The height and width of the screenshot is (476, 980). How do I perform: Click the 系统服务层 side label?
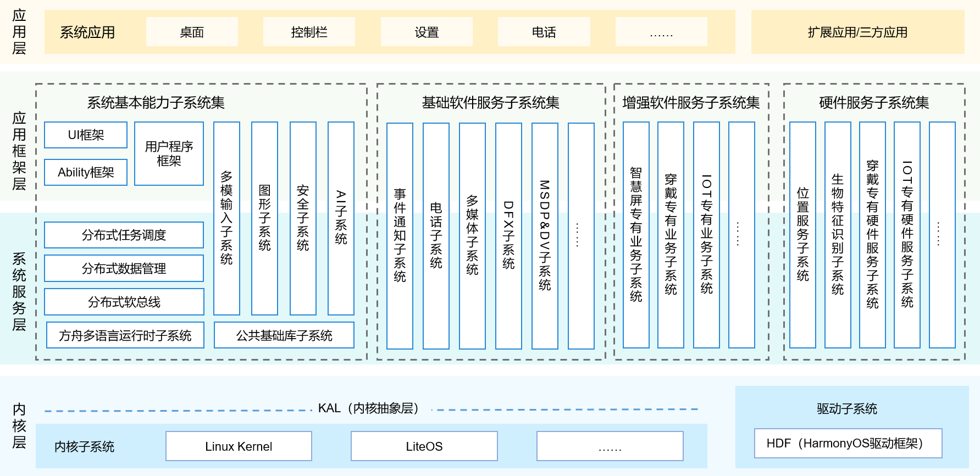click(19, 292)
